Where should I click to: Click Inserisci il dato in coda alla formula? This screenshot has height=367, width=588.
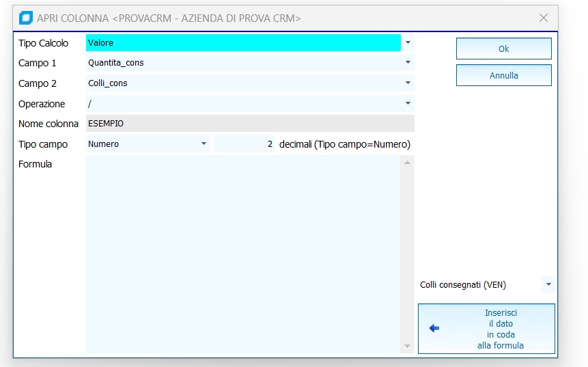pos(486,329)
